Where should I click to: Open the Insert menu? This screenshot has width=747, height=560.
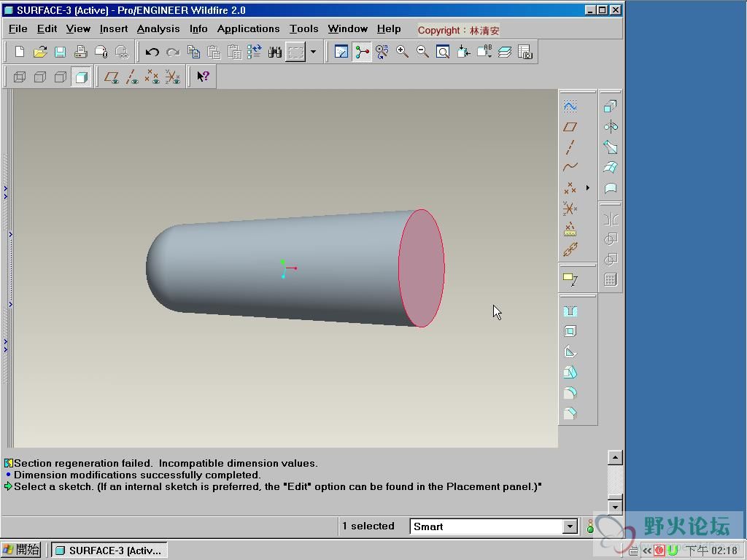coord(113,29)
